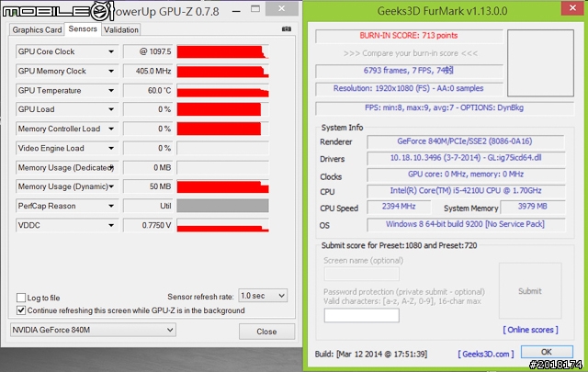Image resolution: width=588 pixels, height=372 pixels.
Task: Select GPU from NVIDIA GeForce 840M dropdown
Action: (x=93, y=330)
